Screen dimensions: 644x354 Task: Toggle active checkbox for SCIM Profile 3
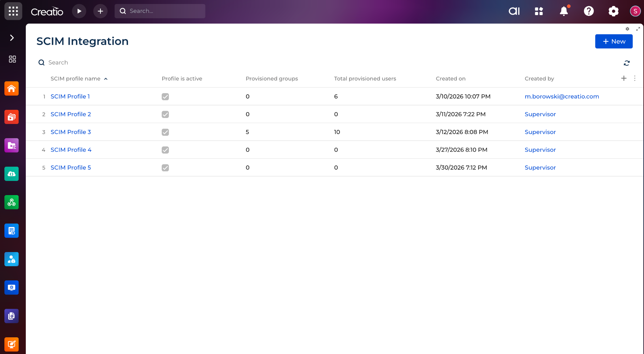165,132
